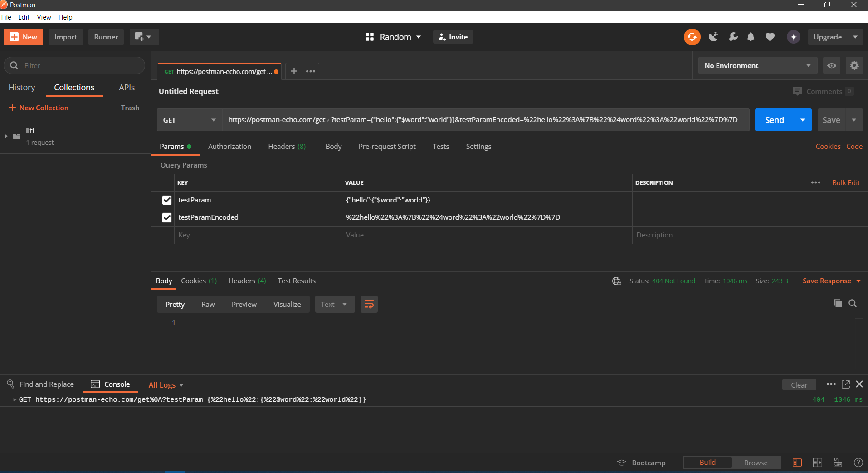Open console options ellipsis menu
Viewport: 868px width, 473px height.
click(x=831, y=384)
